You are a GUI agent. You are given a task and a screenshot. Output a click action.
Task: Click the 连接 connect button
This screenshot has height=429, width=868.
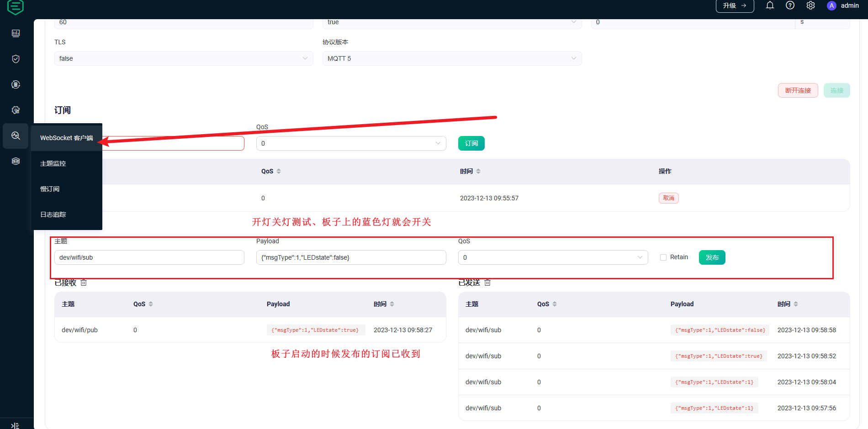coord(836,90)
